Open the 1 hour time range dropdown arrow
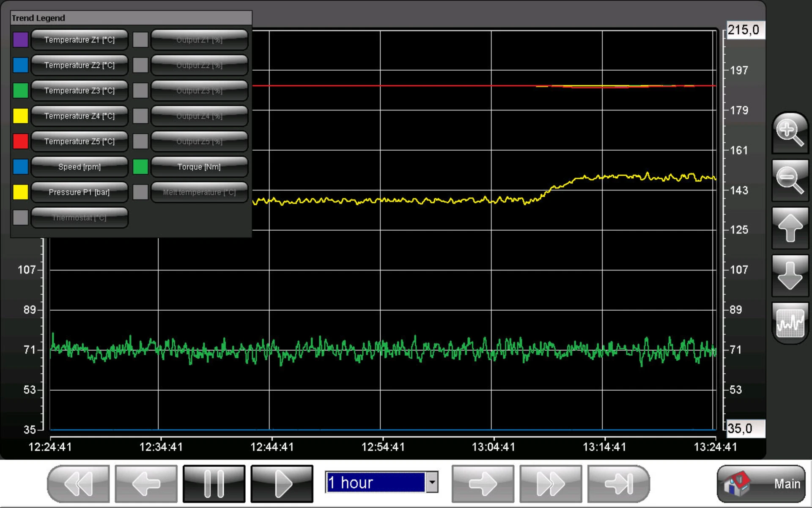 point(432,482)
